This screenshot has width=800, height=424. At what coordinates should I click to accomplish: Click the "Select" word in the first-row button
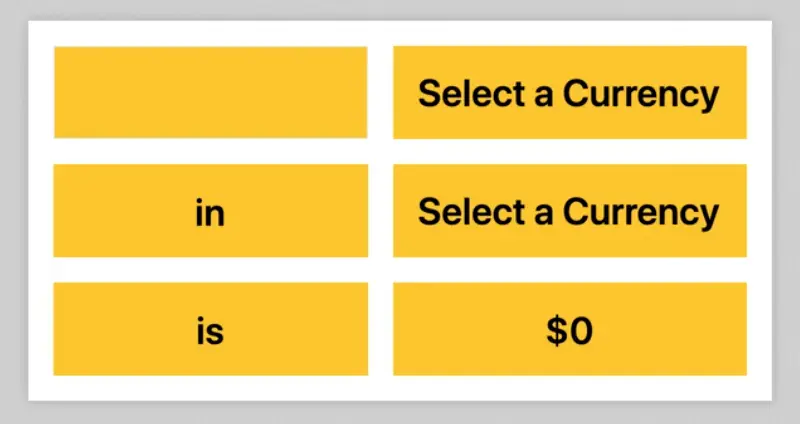coord(466,94)
